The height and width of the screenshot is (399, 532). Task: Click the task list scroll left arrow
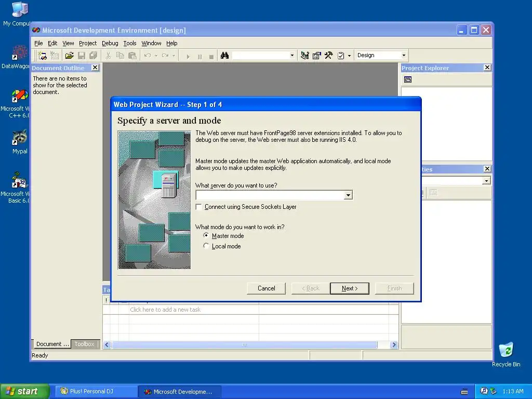107,345
